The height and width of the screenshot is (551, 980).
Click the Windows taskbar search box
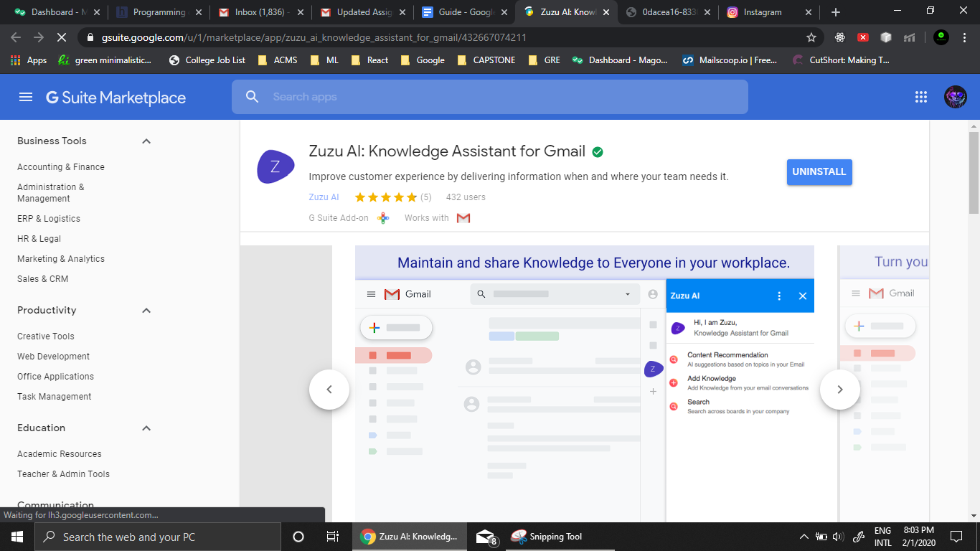158,537
